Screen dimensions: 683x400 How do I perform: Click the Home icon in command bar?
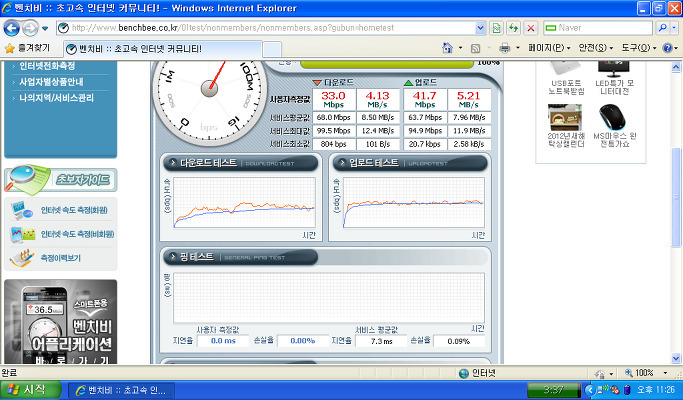coord(447,48)
